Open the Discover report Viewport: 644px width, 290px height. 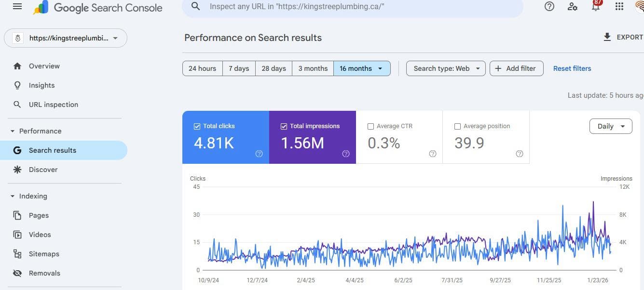[43, 169]
